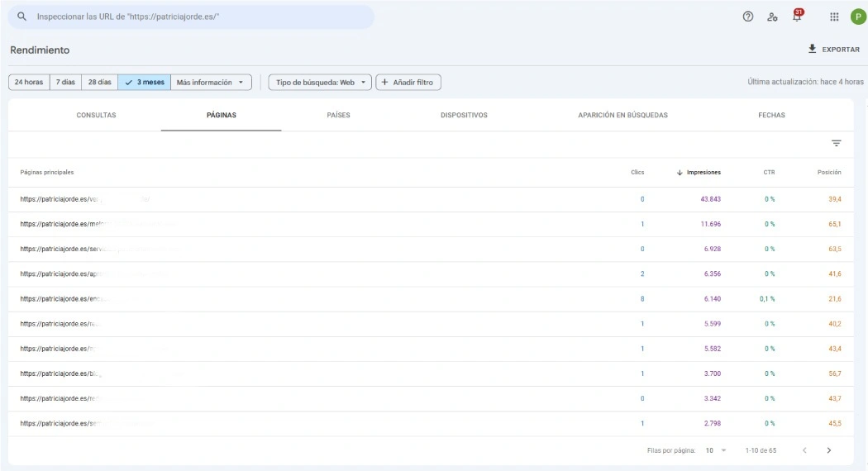Click the Impresiones sort arrow icon
The width and height of the screenshot is (868, 471).
tap(680, 173)
